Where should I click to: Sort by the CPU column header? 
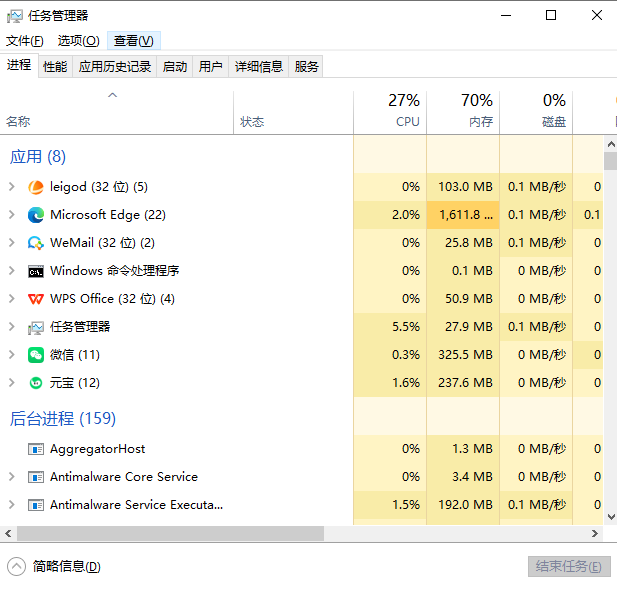pos(390,113)
